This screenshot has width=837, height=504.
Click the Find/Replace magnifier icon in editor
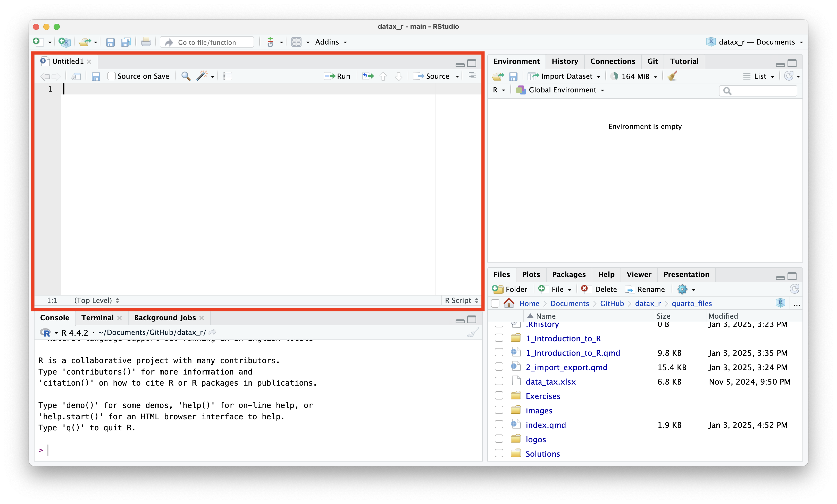pyautogui.click(x=186, y=76)
